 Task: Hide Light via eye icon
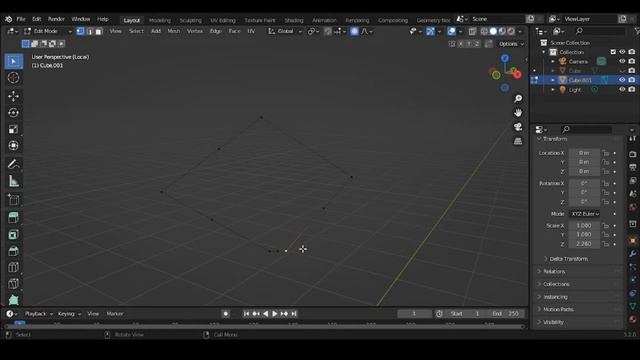(x=622, y=89)
